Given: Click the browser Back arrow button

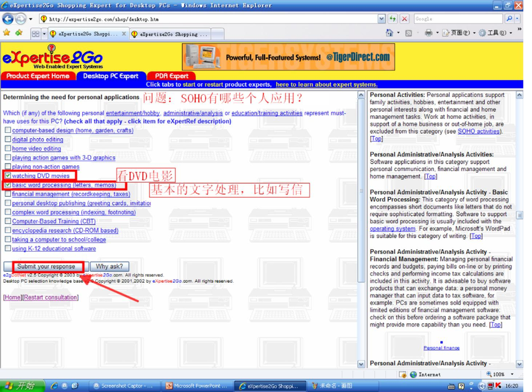Looking at the screenshot, I should coord(8,19).
